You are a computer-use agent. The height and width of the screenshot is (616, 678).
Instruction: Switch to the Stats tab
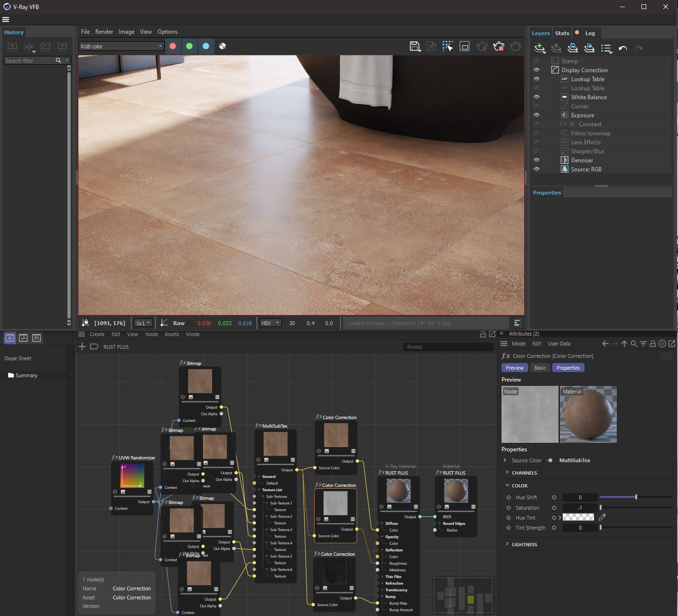pos(562,33)
